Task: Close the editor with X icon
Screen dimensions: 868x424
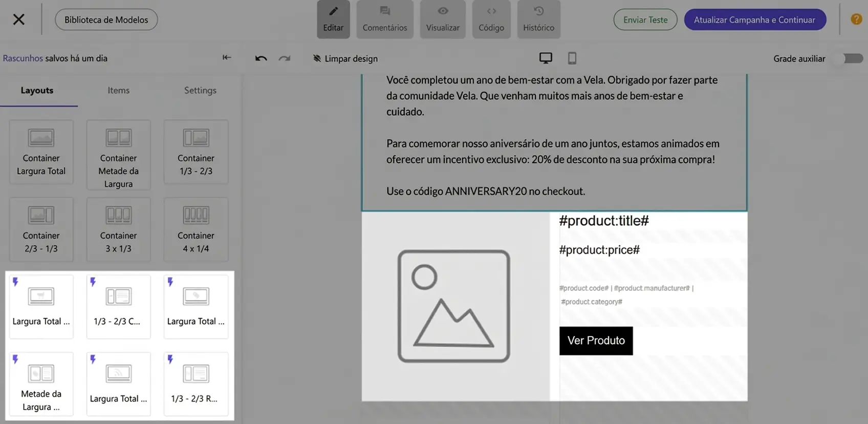Action: tap(19, 19)
